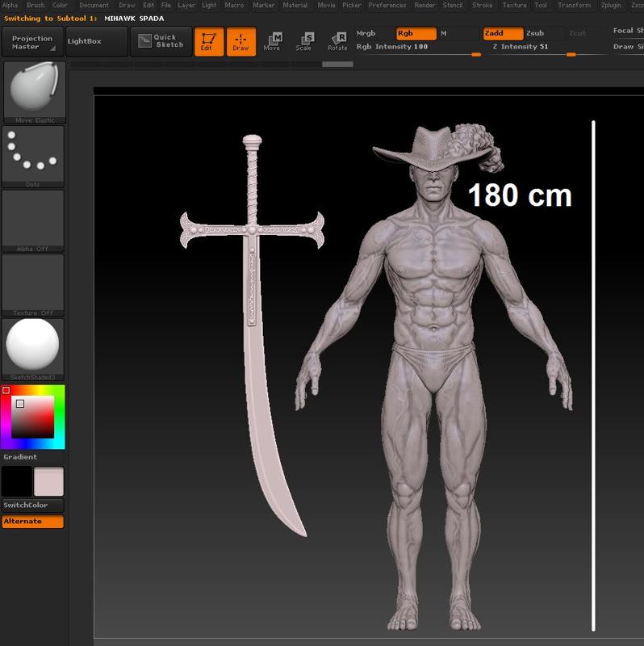Select the Rotate transform tool
Viewport: 644px width, 646px height.
(337, 42)
